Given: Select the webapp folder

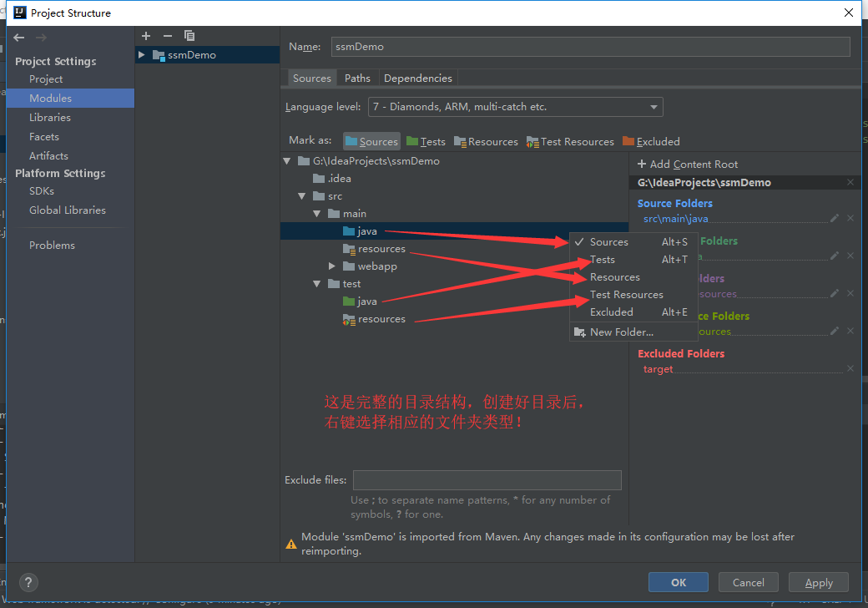Looking at the screenshot, I should (x=370, y=266).
